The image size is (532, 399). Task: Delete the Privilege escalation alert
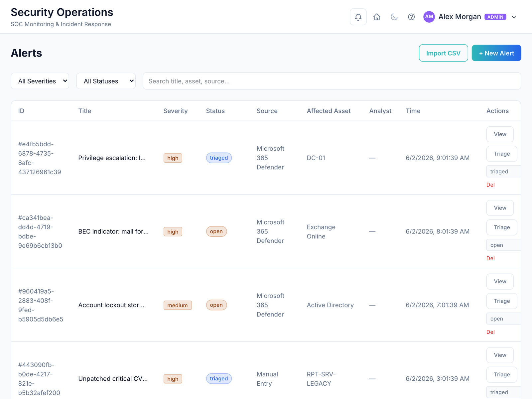[x=490, y=185]
